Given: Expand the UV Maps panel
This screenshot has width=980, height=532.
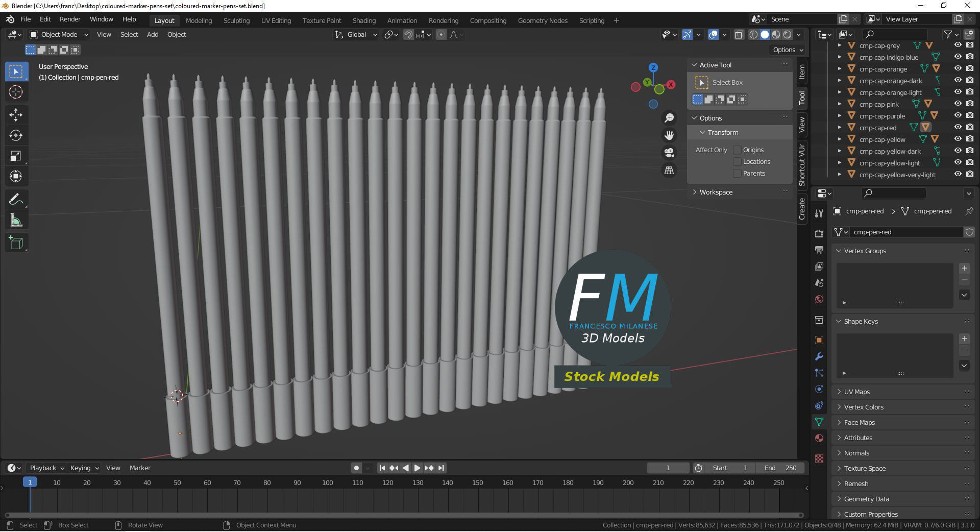Looking at the screenshot, I should pyautogui.click(x=839, y=392).
